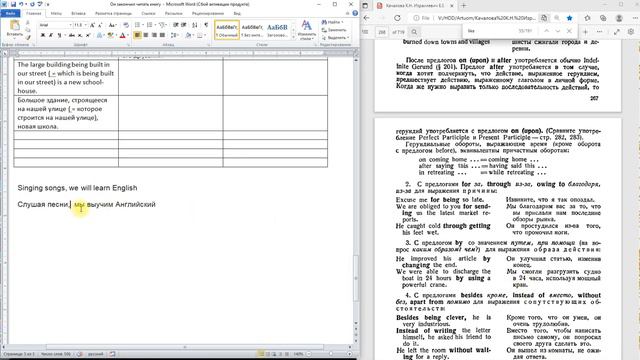The image size is (640, 360).
Task: Go to previous search result arrow
Action: tap(546, 31)
